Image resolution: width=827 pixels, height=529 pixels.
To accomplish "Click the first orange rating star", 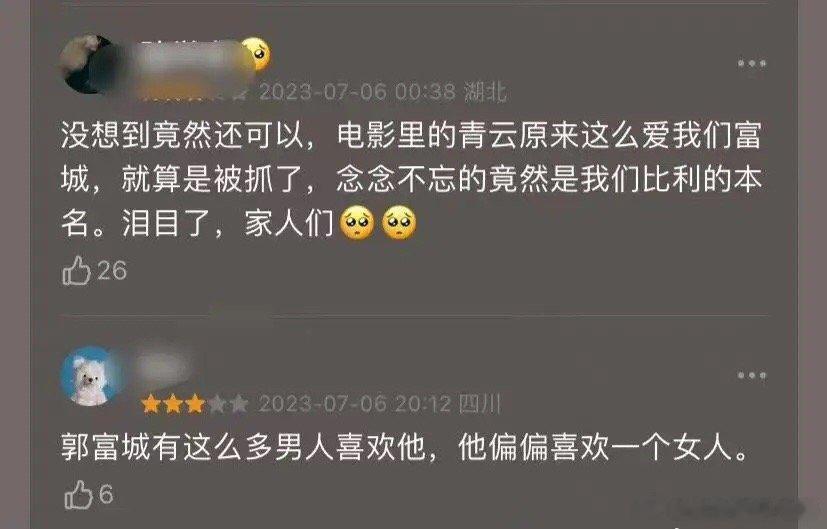I will point(151,404).
